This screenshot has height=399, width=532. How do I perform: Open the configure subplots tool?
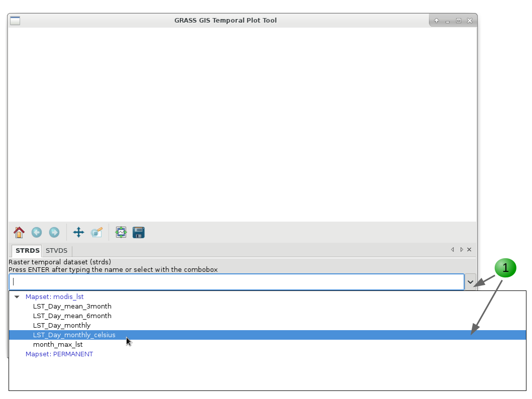(x=121, y=233)
